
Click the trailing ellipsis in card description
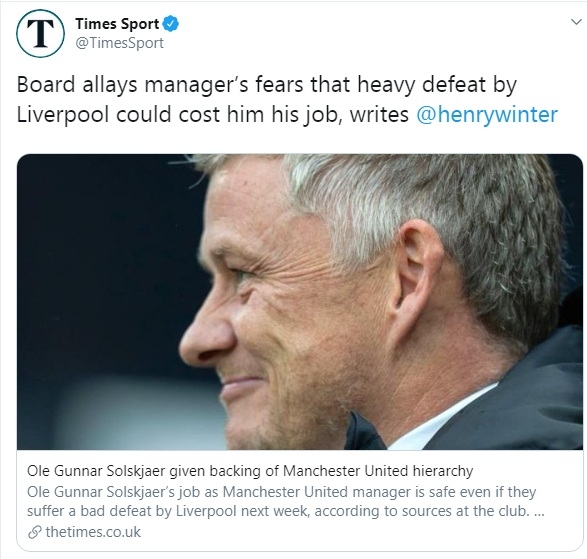pyautogui.click(x=538, y=512)
